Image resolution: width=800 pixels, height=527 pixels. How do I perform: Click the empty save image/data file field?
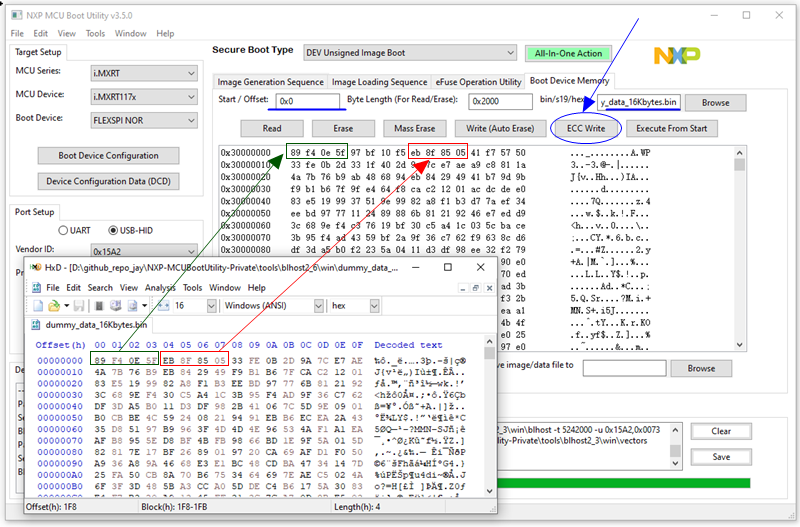pyautogui.click(x=624, y=368)
